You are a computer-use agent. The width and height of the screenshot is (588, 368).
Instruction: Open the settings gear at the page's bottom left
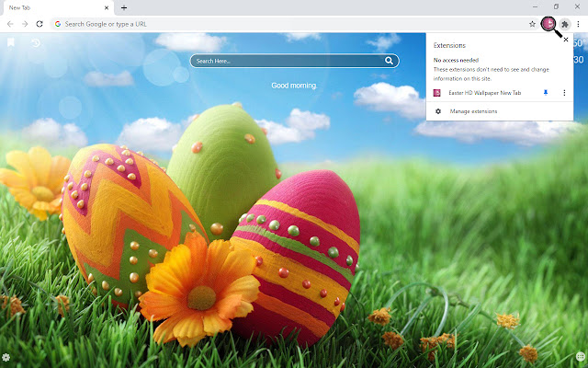point(6,357)
